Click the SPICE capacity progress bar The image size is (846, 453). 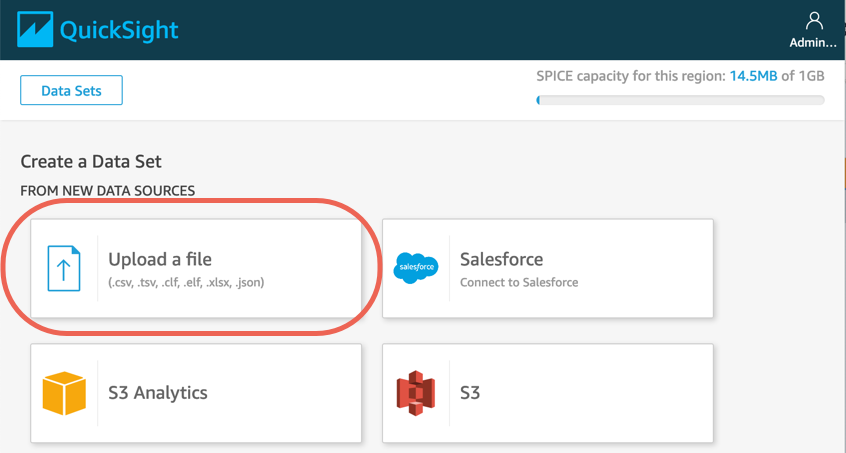tap(680, 100)
